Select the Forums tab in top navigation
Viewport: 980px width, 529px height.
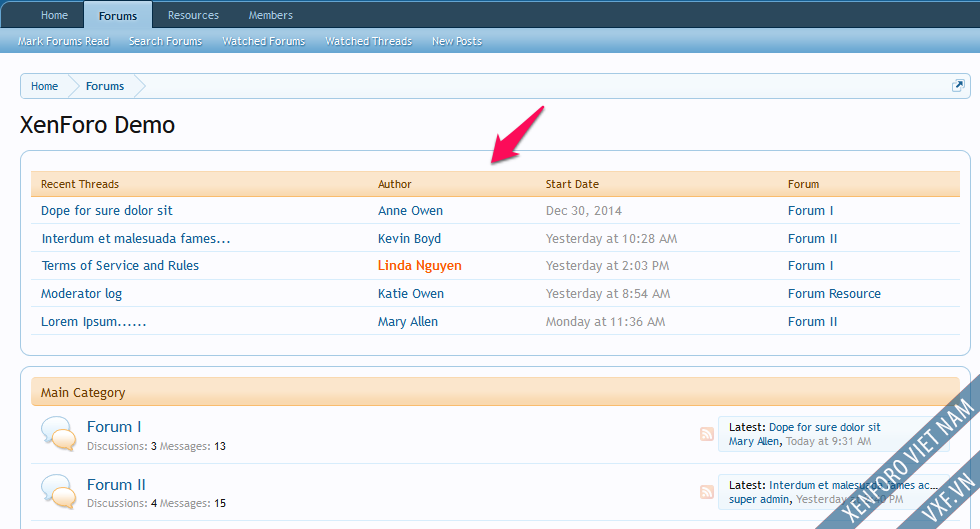point(118,16)
